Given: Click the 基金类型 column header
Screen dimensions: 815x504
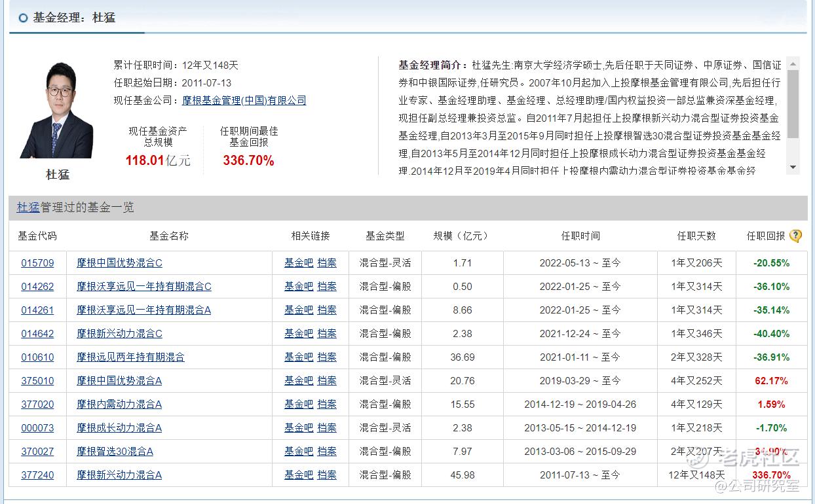Looking at the screenshot, I should point(385,236).
